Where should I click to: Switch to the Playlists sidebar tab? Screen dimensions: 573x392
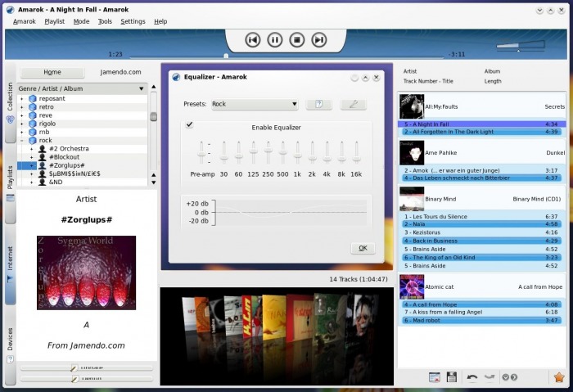click(x=10, y=184)
